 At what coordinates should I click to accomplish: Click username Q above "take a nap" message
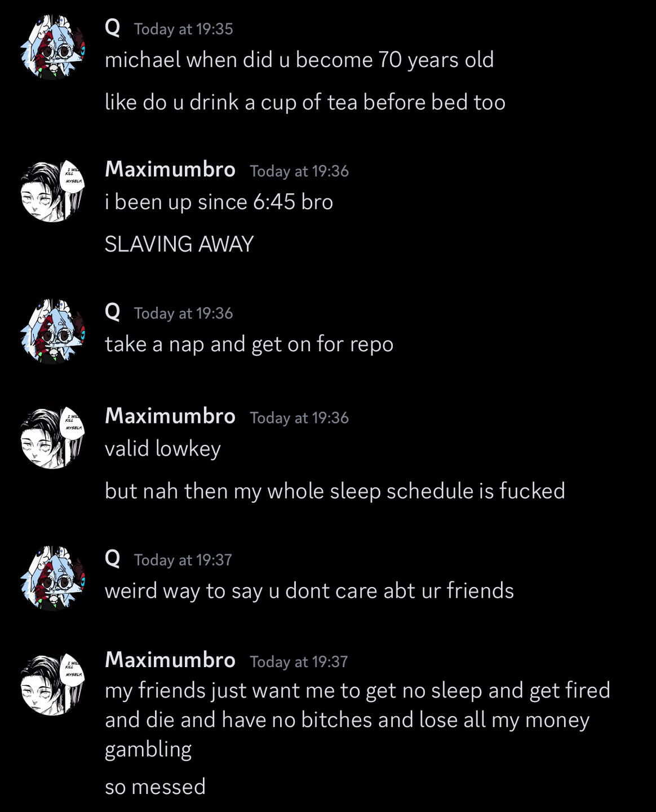click(x=112, y=311)
